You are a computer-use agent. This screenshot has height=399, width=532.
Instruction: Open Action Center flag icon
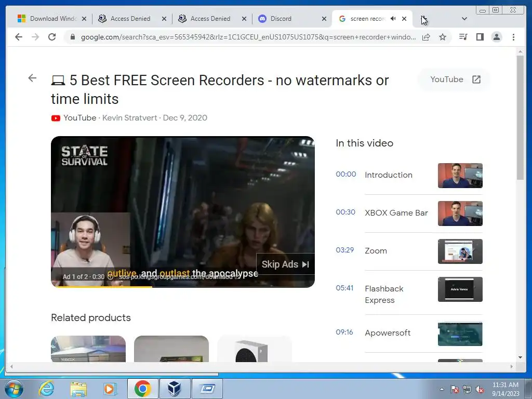pos(455,389)
